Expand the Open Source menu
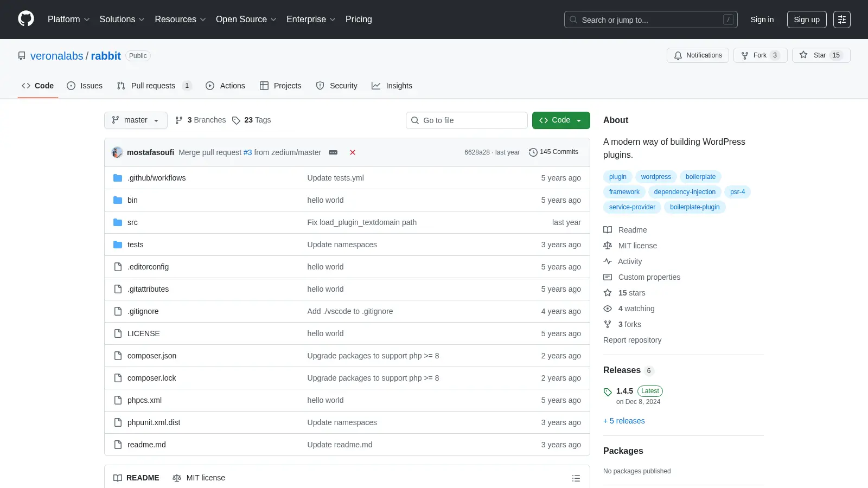868x488 pixels. pos(246,20)
